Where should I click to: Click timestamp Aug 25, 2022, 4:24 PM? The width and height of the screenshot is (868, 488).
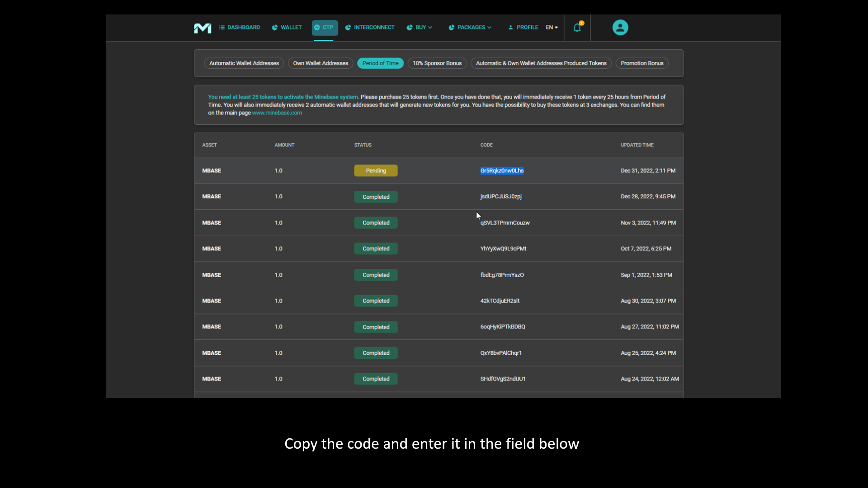point(648,353)
